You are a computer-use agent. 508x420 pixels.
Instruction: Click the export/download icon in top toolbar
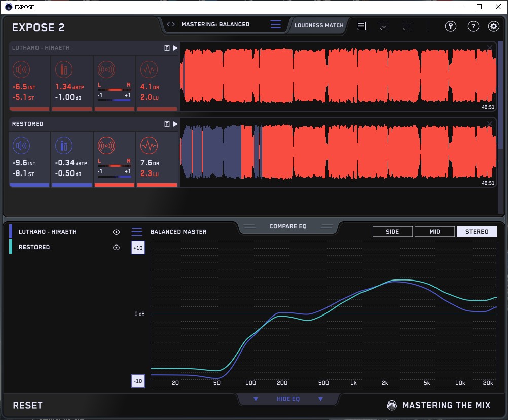(x=384, y=26)
